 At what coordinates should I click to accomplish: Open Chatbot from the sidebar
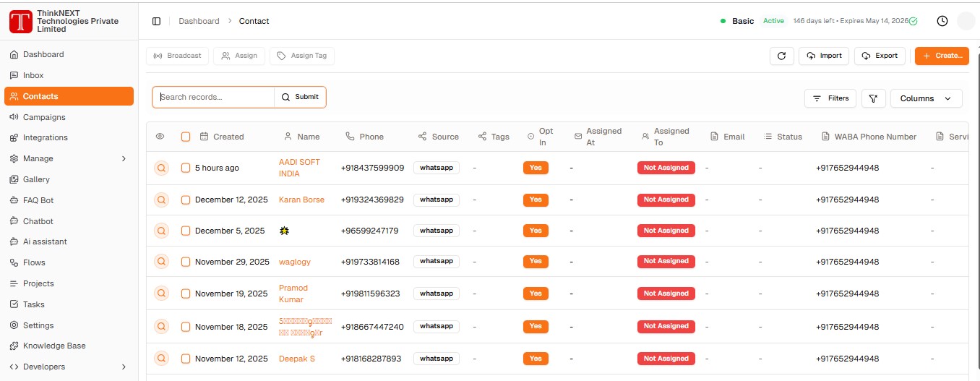coord(38,221)
